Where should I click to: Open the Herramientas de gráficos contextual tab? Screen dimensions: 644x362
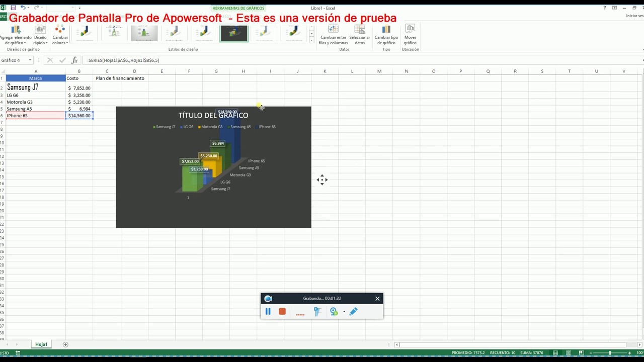238,8
